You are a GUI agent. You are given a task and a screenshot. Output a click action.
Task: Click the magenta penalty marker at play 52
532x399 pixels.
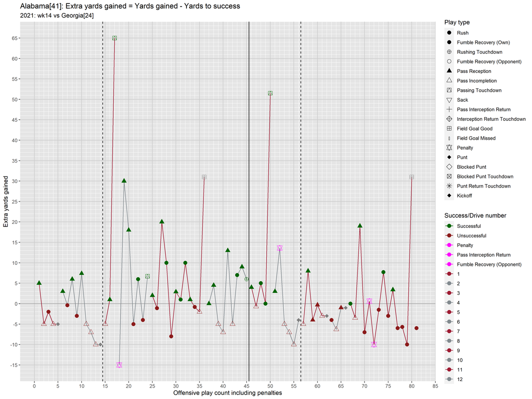coord(280,248)
